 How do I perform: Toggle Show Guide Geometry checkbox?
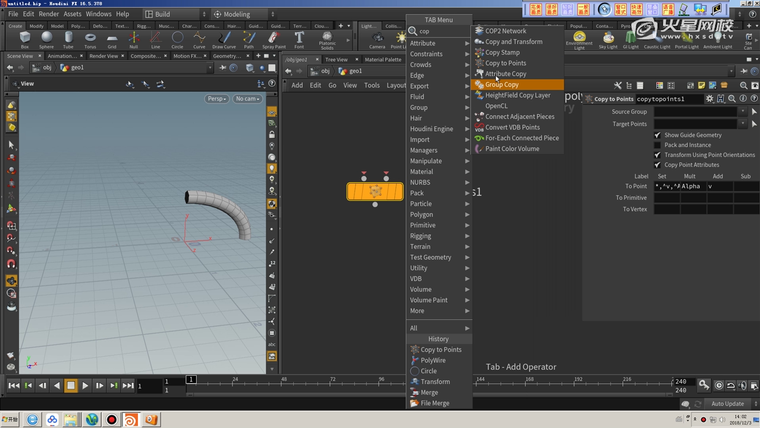pos(657,135)
